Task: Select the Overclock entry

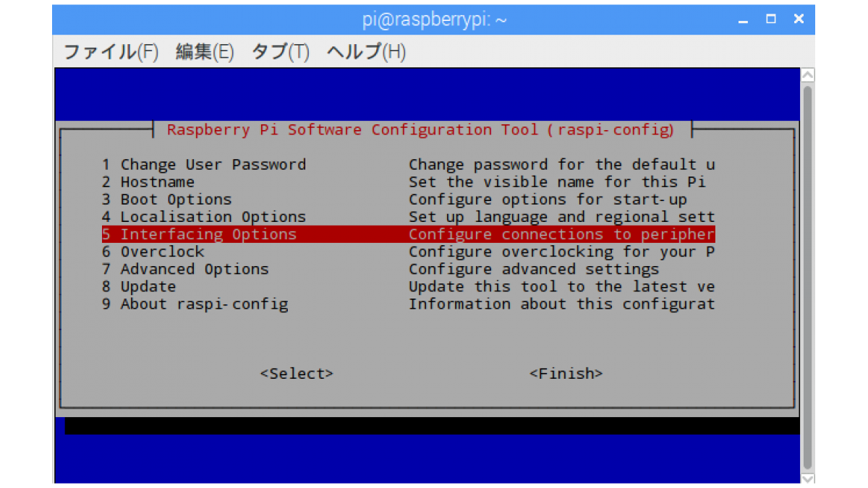Action: [408, 252]
